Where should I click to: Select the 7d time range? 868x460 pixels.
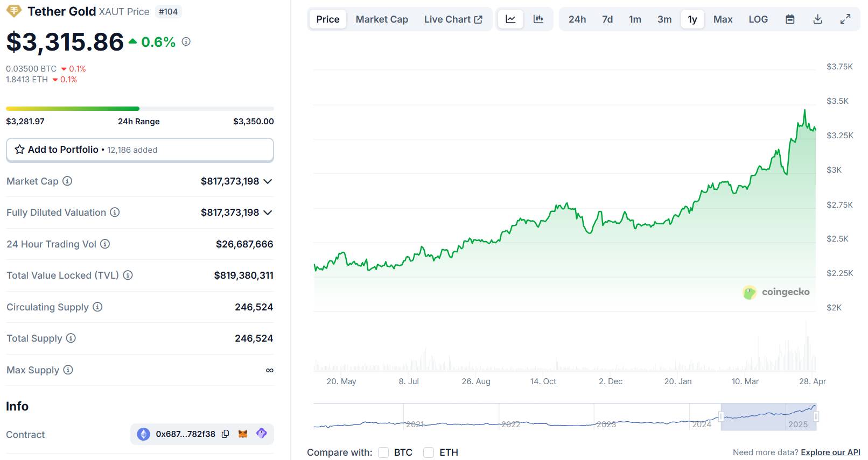point(607,19)
